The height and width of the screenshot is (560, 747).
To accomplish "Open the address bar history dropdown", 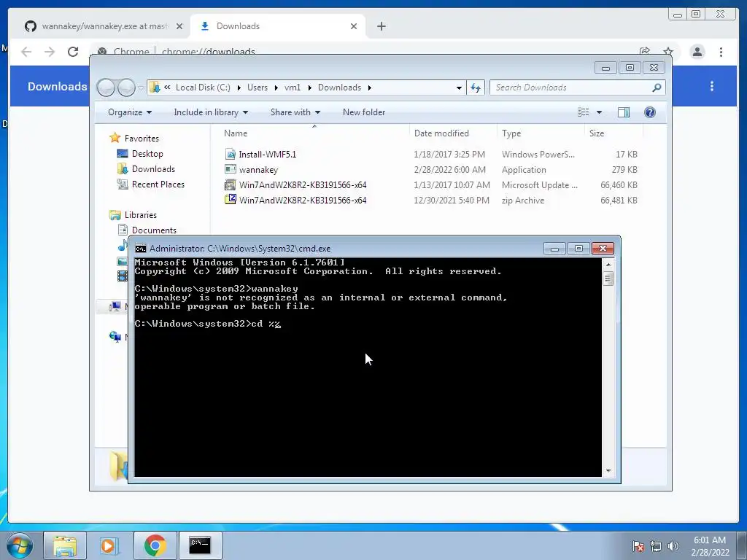I will pyautogui.click(x=459, y=87).
